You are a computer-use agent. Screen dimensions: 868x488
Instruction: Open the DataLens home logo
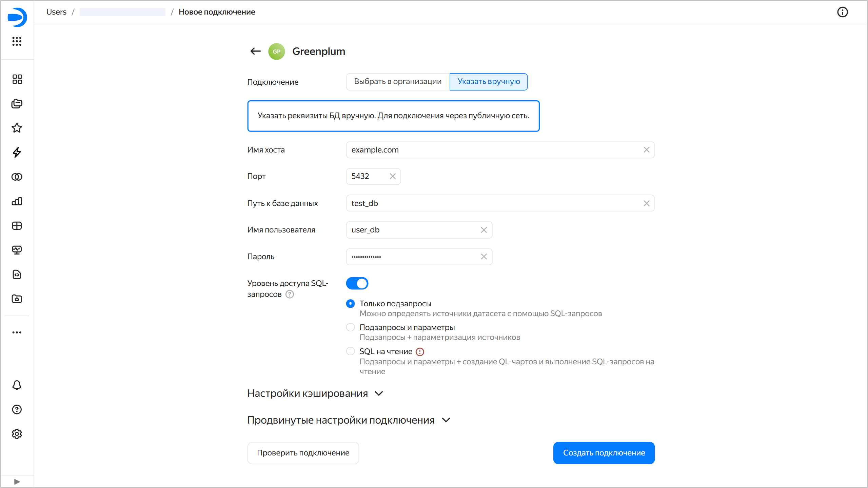[17, 17]
